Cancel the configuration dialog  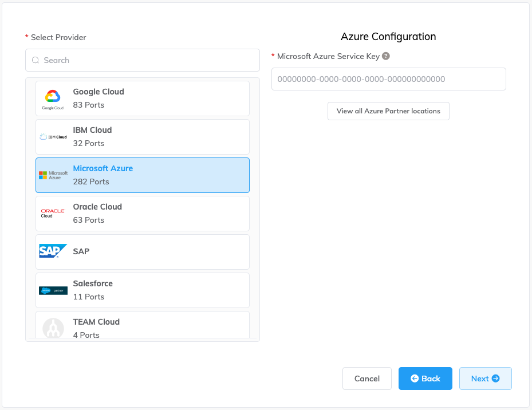click(x=367, y=378)
